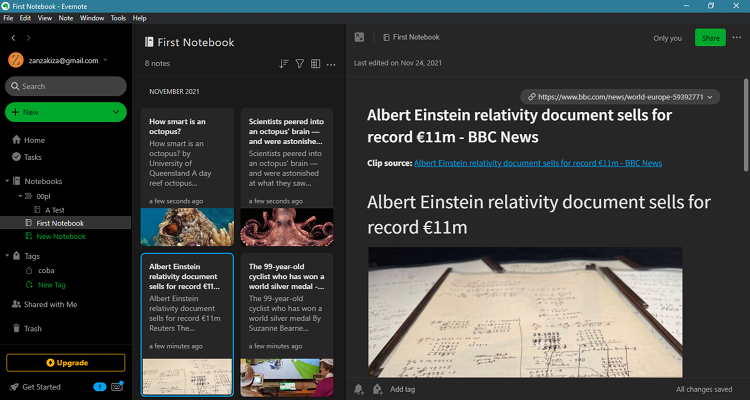Click the blue 5 counter badge
750x400 pixels.
(x=99, y=387)
